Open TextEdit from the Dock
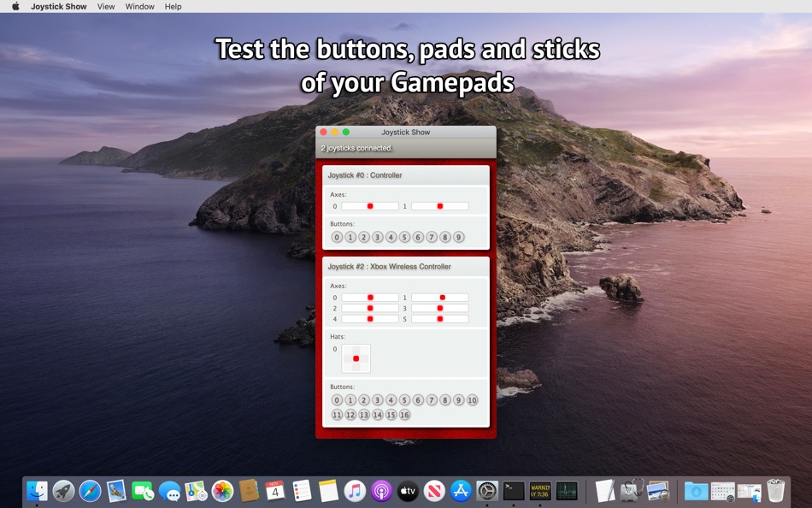812x508 pixels. pos(605,490)
